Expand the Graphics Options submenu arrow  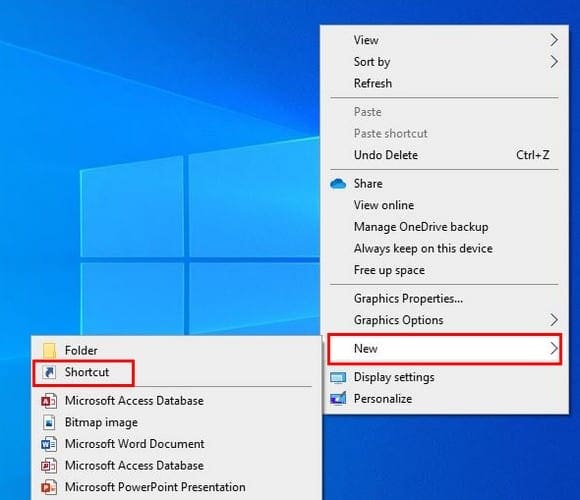coord(553,320)
